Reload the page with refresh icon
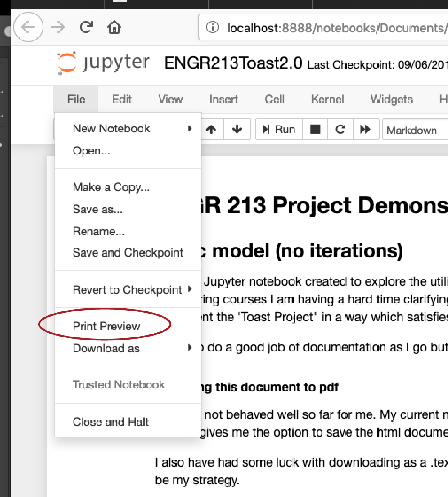The height and width of the screenshot is (497, 448). pos(86,28)
